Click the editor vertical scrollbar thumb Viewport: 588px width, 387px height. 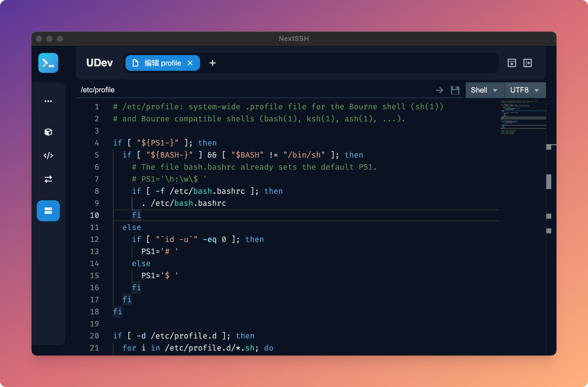549,181
